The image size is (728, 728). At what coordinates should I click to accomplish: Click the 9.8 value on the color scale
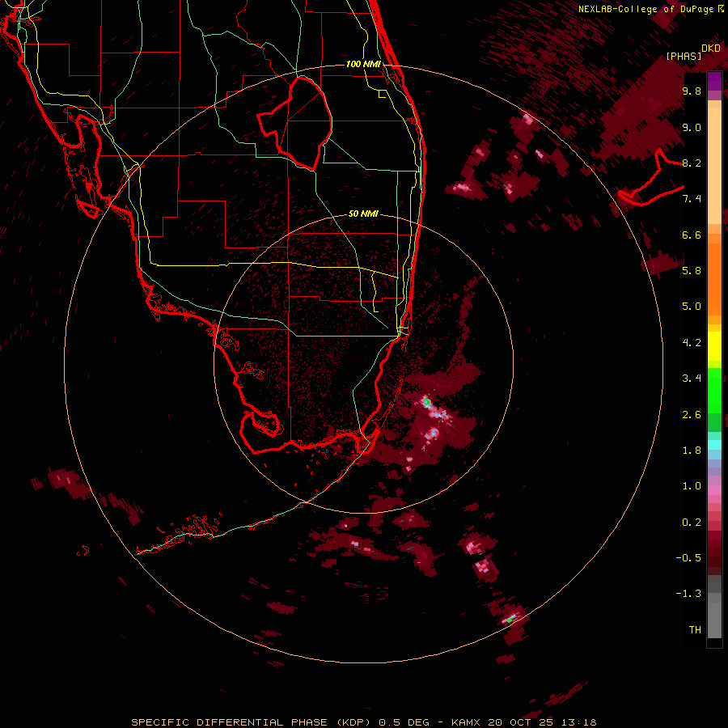[x=692, y=91]
